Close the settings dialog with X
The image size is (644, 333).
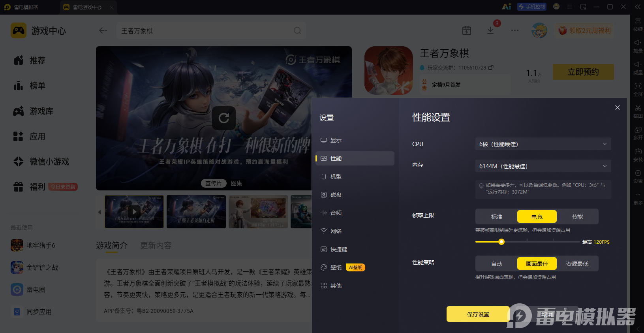click(x=618, y=107)
